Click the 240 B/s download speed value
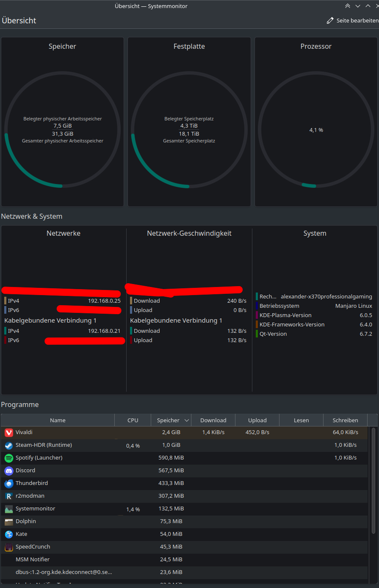Image resolution: width=379 pixels, height=588 pixels. click(x=237, y=301)
